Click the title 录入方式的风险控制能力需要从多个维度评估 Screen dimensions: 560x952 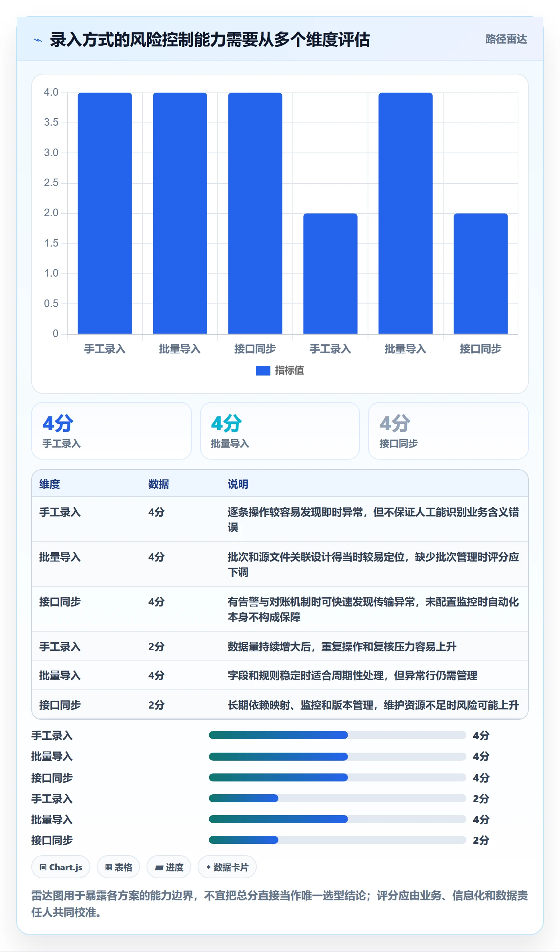[210, 40]
